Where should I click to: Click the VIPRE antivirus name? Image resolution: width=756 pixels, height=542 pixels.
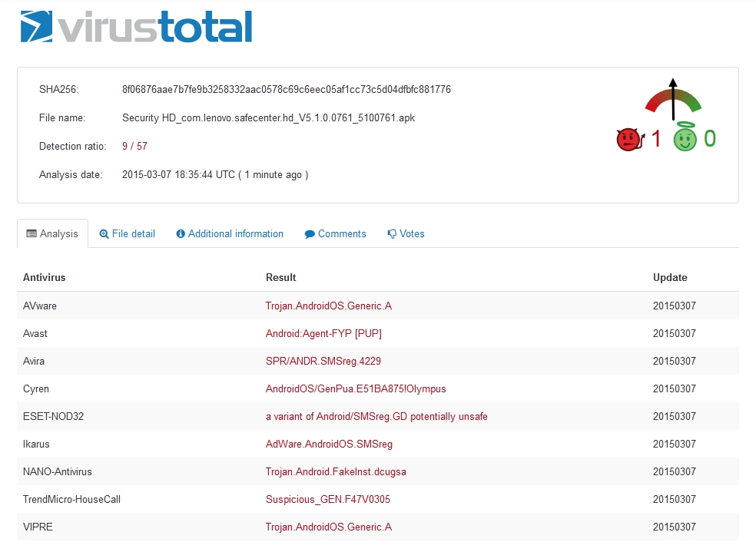pyautogui.click(x=38, y=527)
